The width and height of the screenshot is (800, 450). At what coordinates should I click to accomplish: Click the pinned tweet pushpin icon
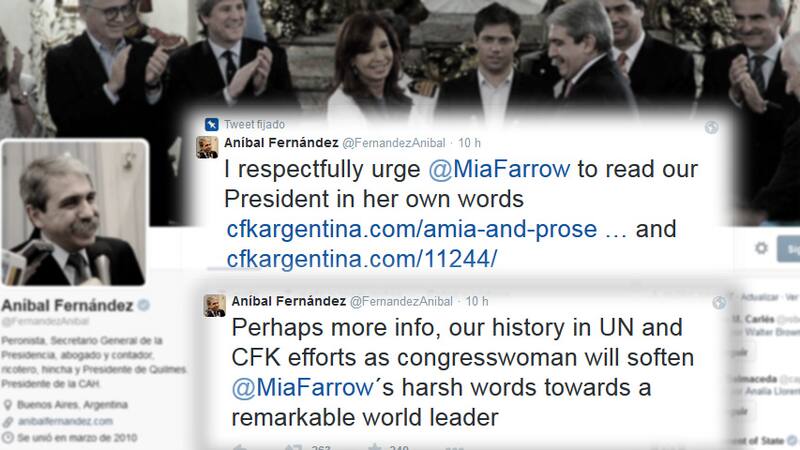[x=211, y=124]
